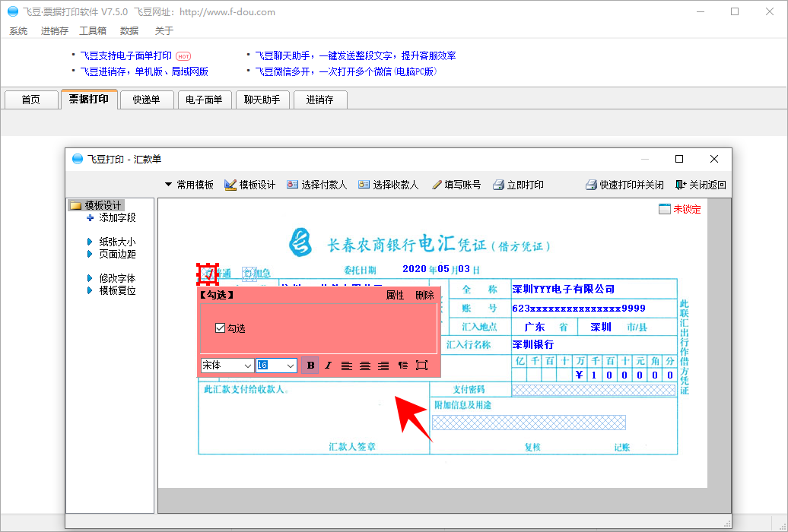The image size is (788, 532).
Task: Click 快速打印并关闭 in the toolbar
Action: [x=624, y=185]
